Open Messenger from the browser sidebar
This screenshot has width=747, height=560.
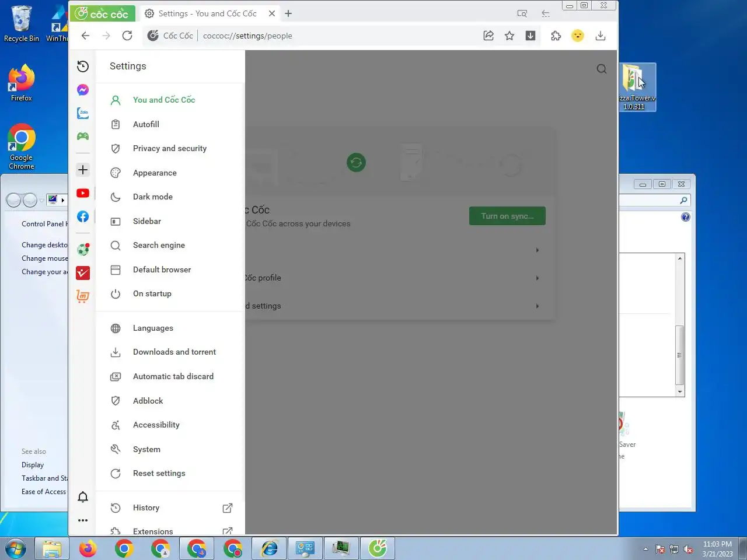(83, 90)
